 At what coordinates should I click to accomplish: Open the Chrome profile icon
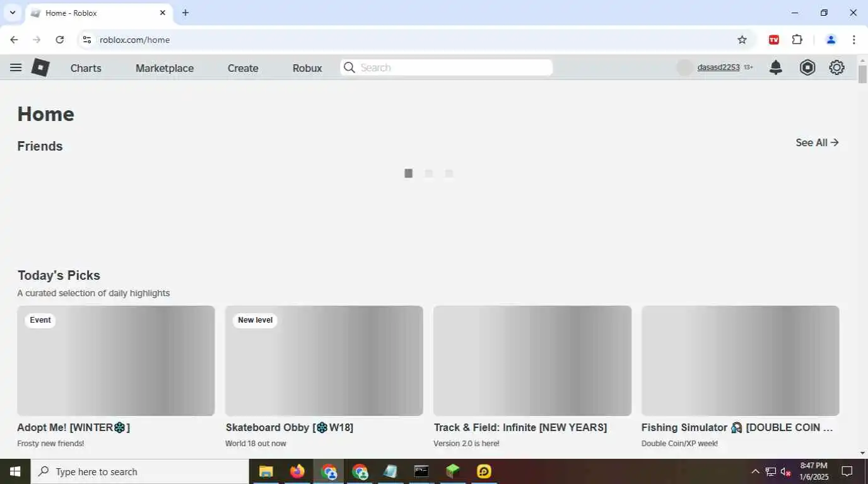831,40
